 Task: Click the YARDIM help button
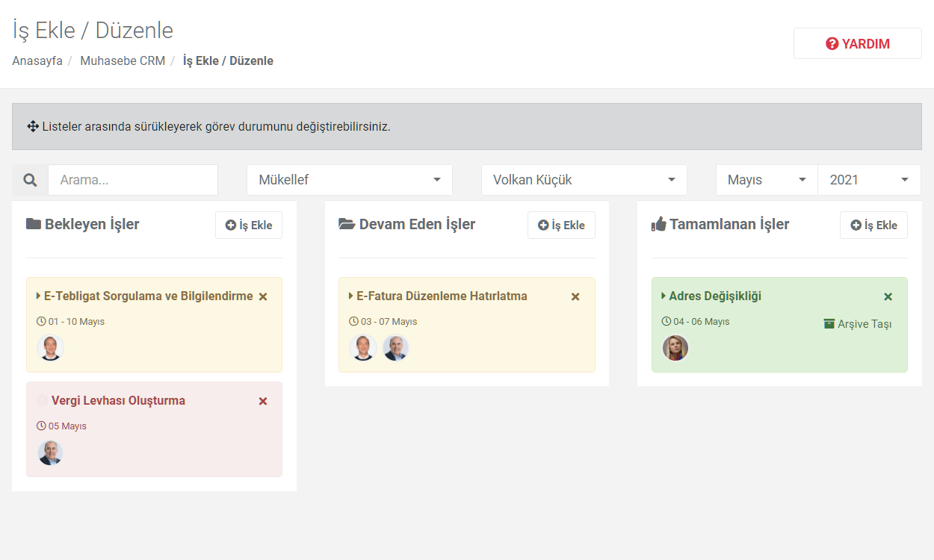[858, 43]
